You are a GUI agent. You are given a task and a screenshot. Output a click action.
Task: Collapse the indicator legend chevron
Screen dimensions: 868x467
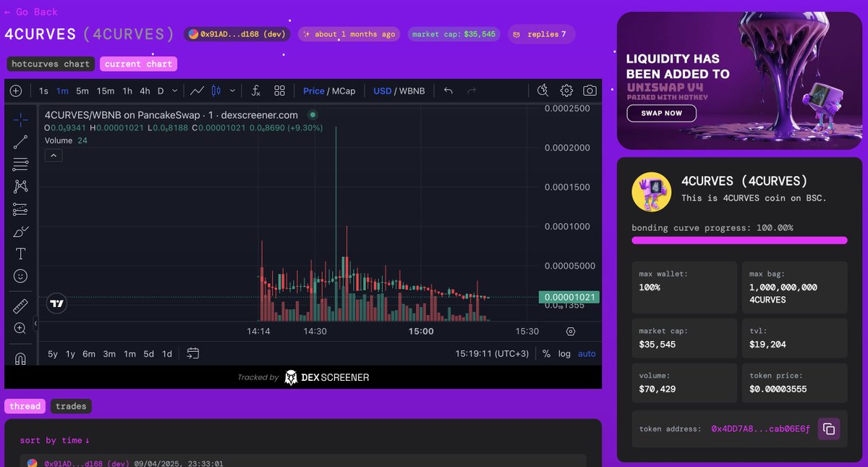tap(54, 155)
